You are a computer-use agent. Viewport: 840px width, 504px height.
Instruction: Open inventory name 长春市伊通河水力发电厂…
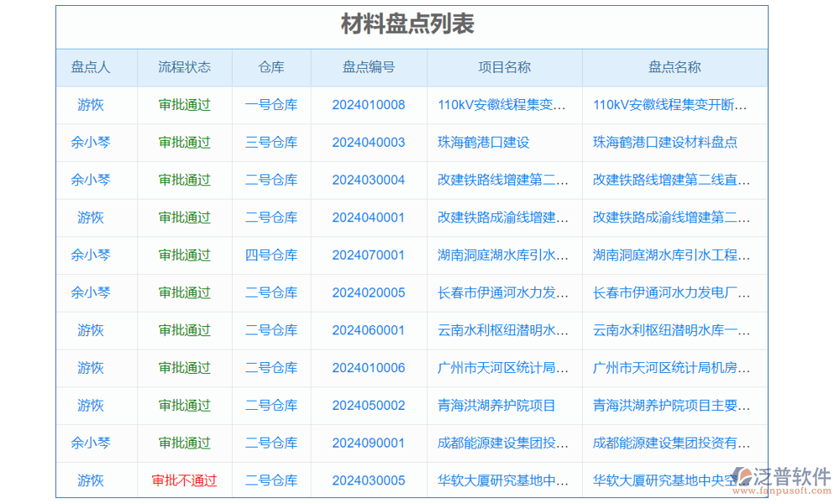pyautogui.click(x=672, y=292)
